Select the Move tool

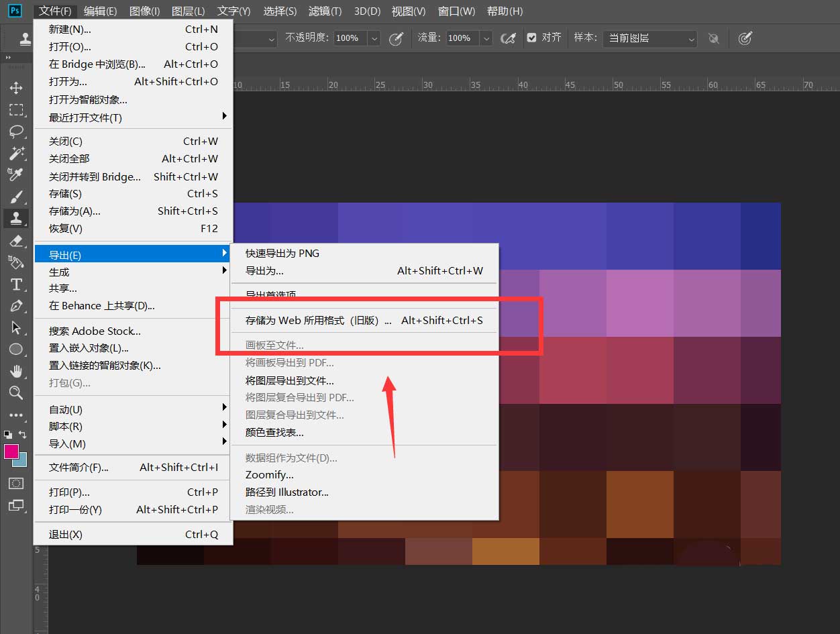(x=16, y=88)
